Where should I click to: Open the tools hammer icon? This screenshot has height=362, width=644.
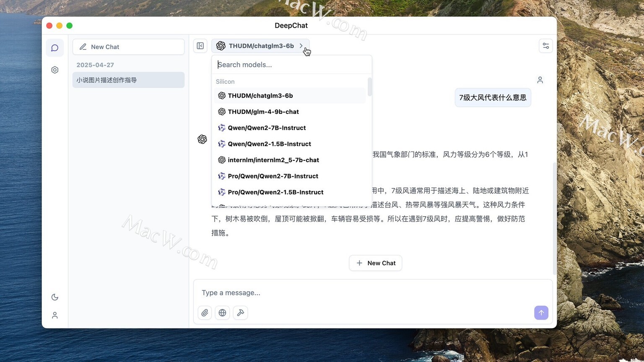241,313
